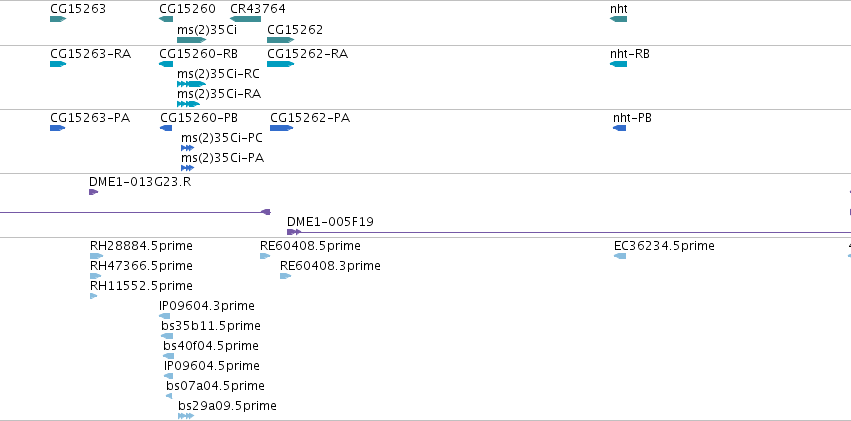This screenshot has height=421, width=851.
Task: Select the CG15262-PA protein glyph
Action: point(282,128)
